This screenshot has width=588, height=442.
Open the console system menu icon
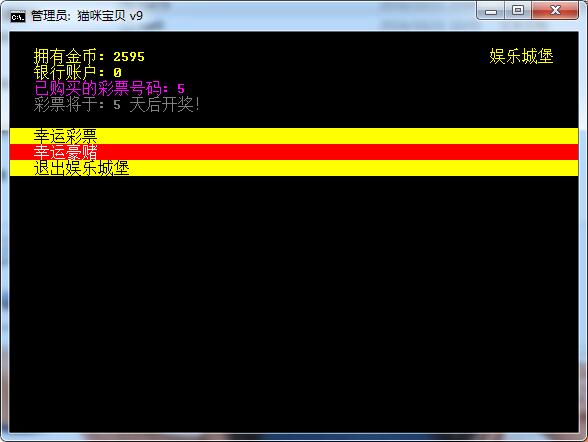(18, 16)
